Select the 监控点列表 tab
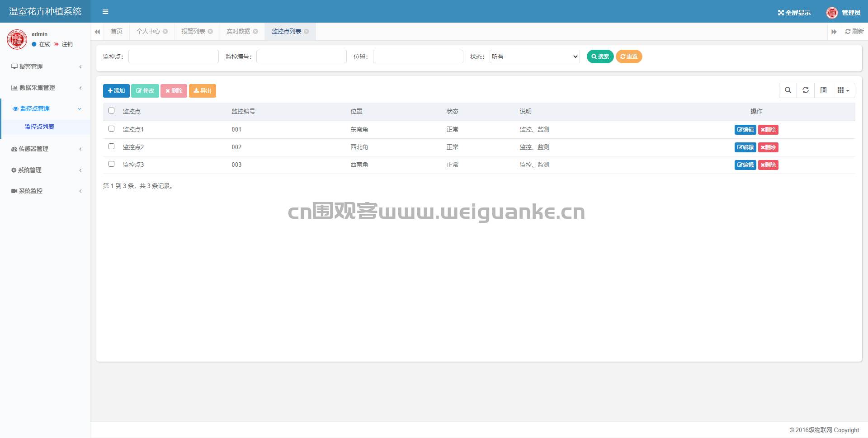 (x=287, y=32)
